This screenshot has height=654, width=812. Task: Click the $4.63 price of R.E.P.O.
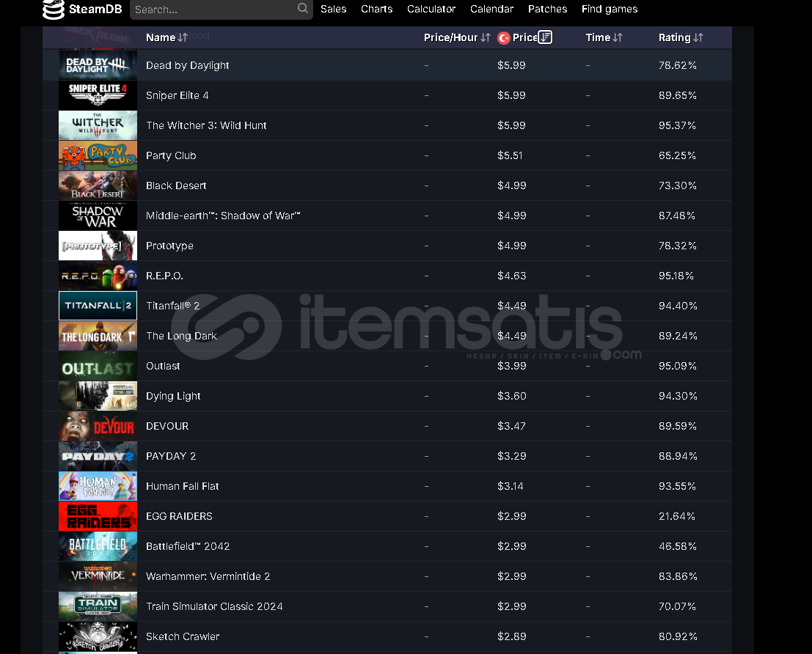tap(512, 276)
